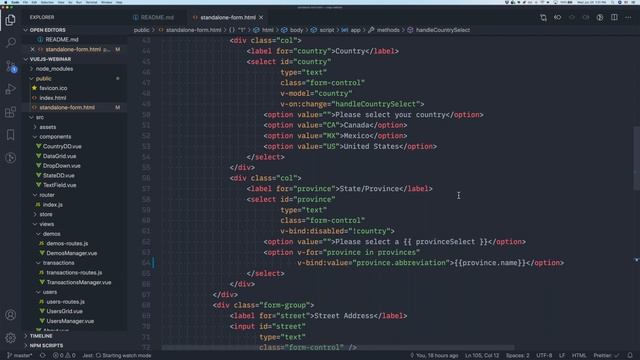Expand the TIMELINE section
The image size is (640, 360).
41,336
